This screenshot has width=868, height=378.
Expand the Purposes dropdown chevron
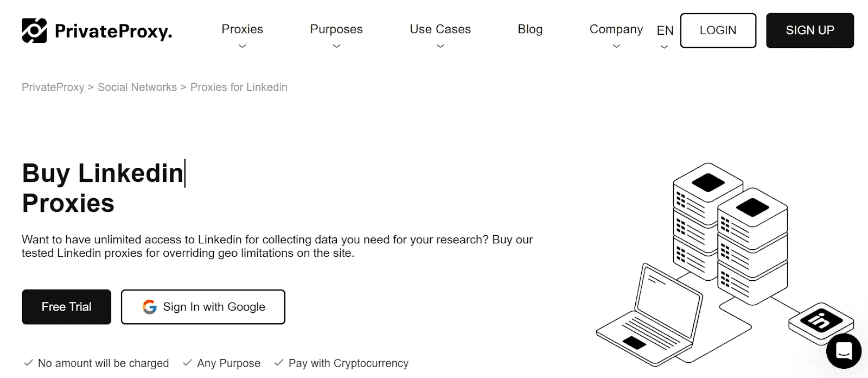(x=336, y=46)
